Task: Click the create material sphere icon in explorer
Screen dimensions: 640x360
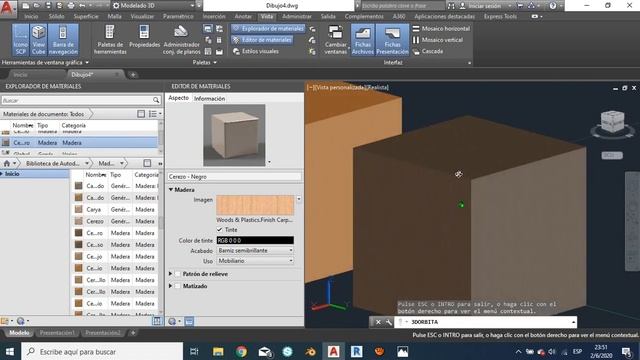Action: (20, 321)
